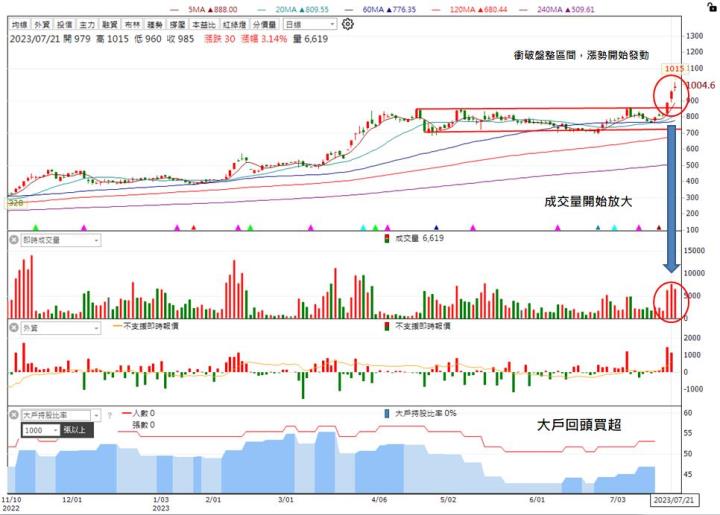This screenshot has width=720, height=515.
Task: Open the 即時成交量 indicator dropdown
Action: click(x=96, y=240)
